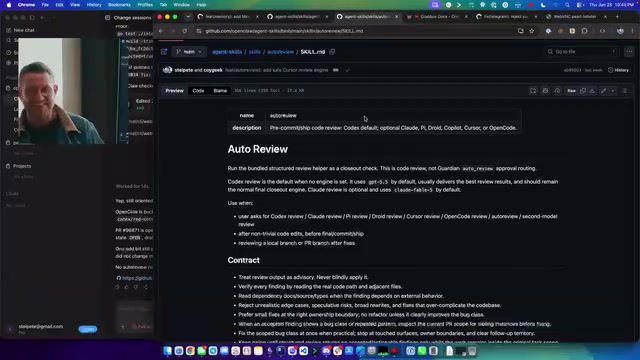Open Notes app in the Dock
This screenshot has width=640, height=360.
(x=258, y=351)
